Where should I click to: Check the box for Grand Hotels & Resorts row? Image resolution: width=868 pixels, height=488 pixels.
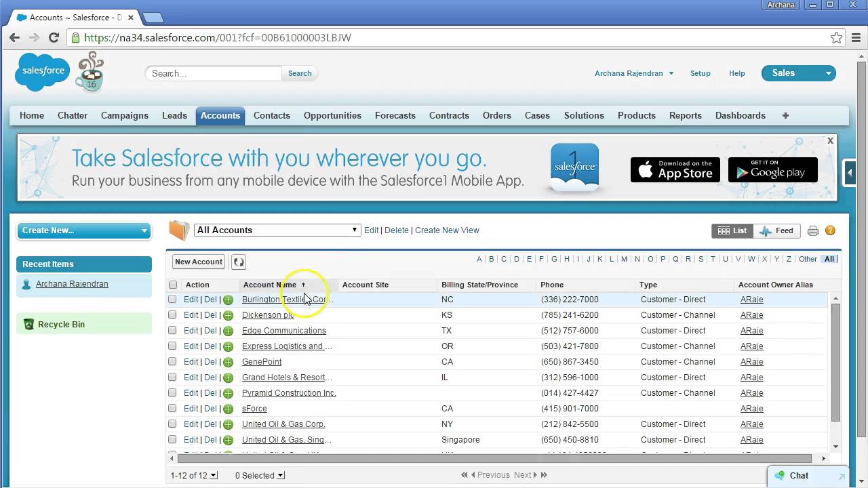click(172, 378)
